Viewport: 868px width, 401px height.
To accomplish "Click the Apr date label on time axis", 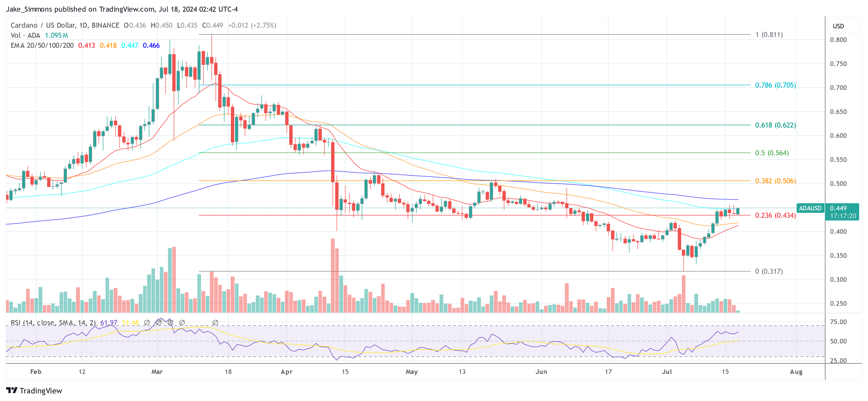I will click(x=286, y=372).
